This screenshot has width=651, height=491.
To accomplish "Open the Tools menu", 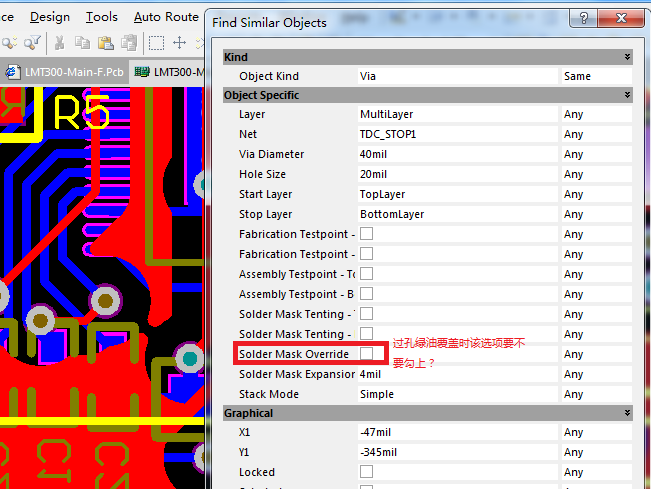I will (102, 17).
